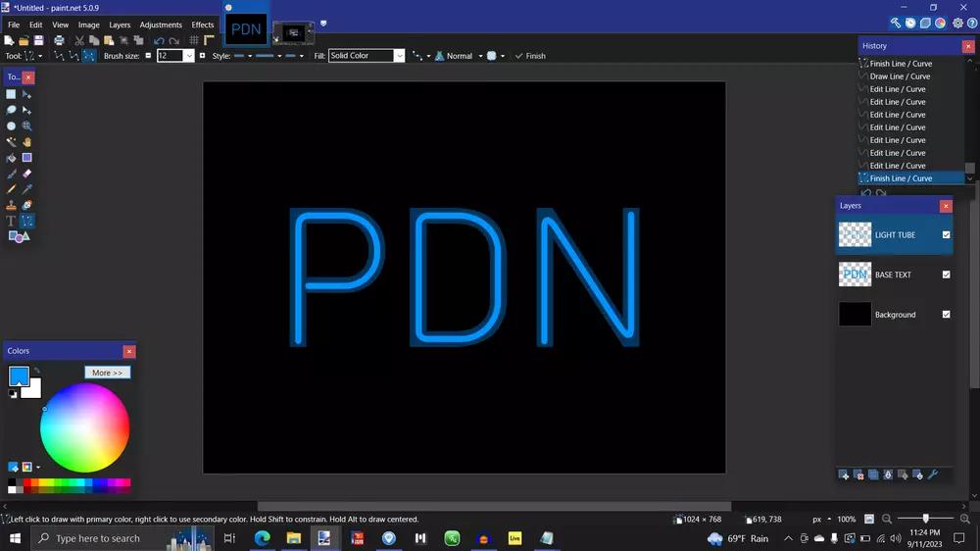Image resolution: width=980 pixels, height=551 pixels.
Task: Toggle LIGHT TUBE layer visibility checkbox
Action: pyautogui.click(x=947, y=235)
